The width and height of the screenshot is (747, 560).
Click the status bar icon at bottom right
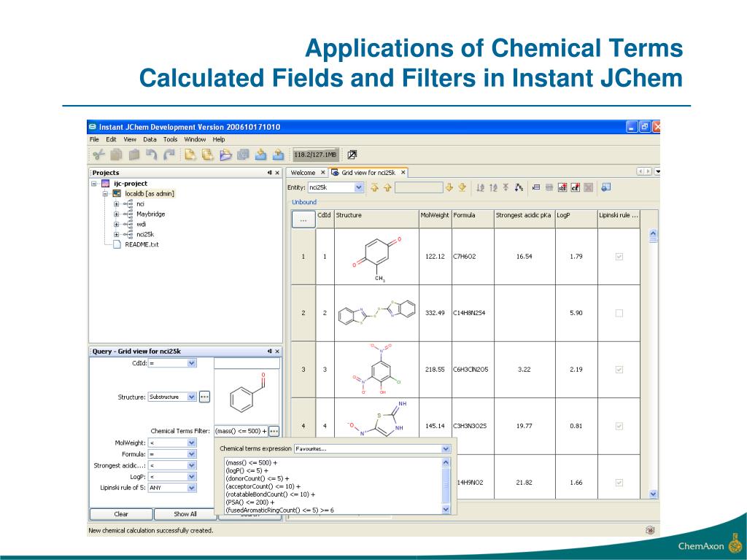point(650,530)
